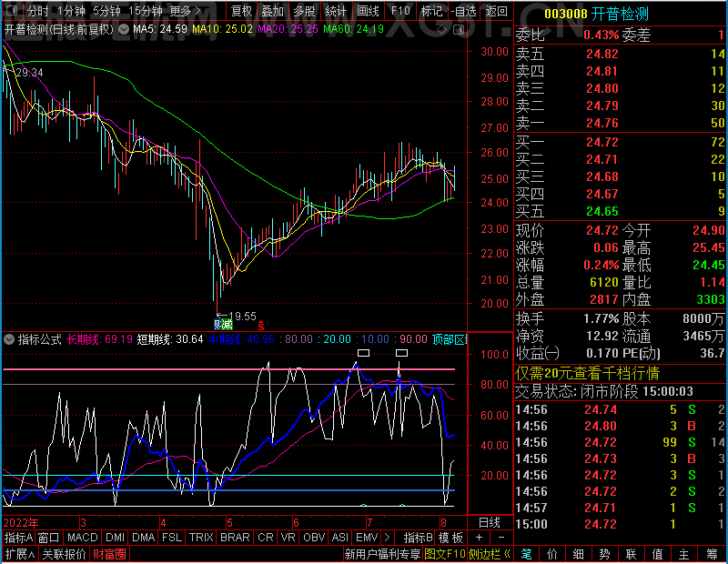Switch indicator to EMV
This screenshot has width=728, height=564.
367,538
